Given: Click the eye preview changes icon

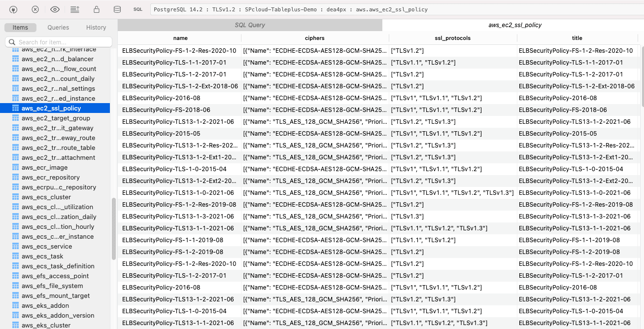Looking at the screenshot, I should pyautogui.click(x=55, y=9).
